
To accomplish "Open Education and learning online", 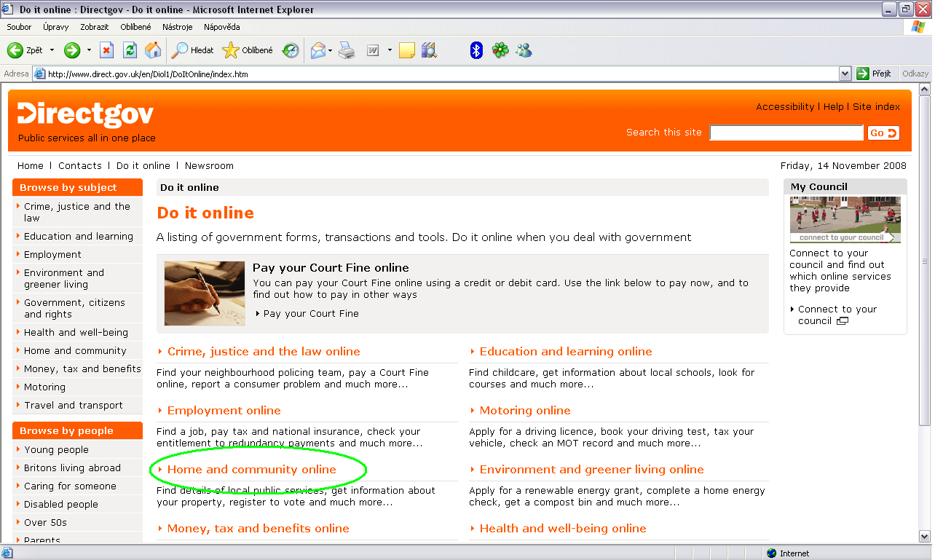I will [566, 351].
